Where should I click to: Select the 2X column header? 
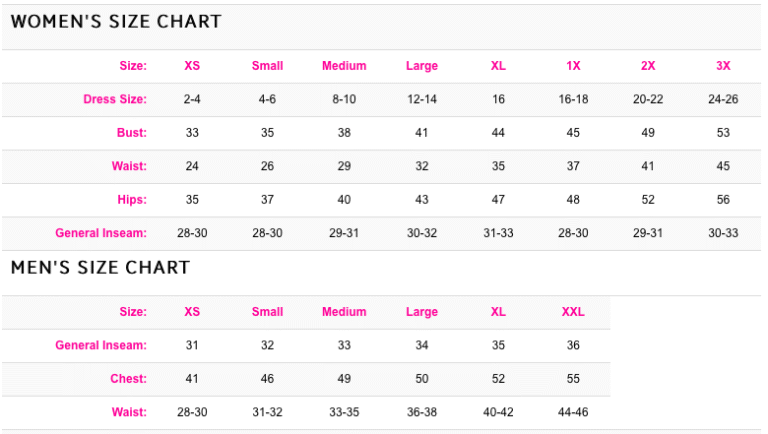click(x=648, y=66)
